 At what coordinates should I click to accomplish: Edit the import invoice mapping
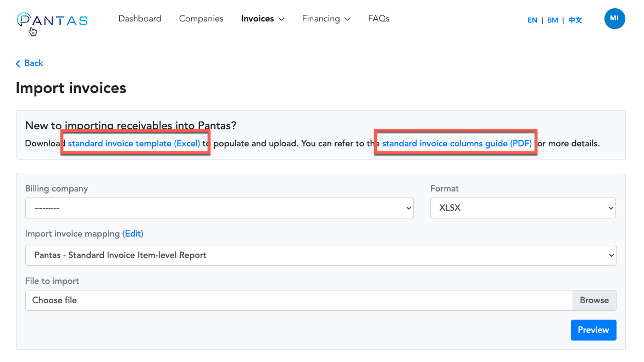point(132,234)
